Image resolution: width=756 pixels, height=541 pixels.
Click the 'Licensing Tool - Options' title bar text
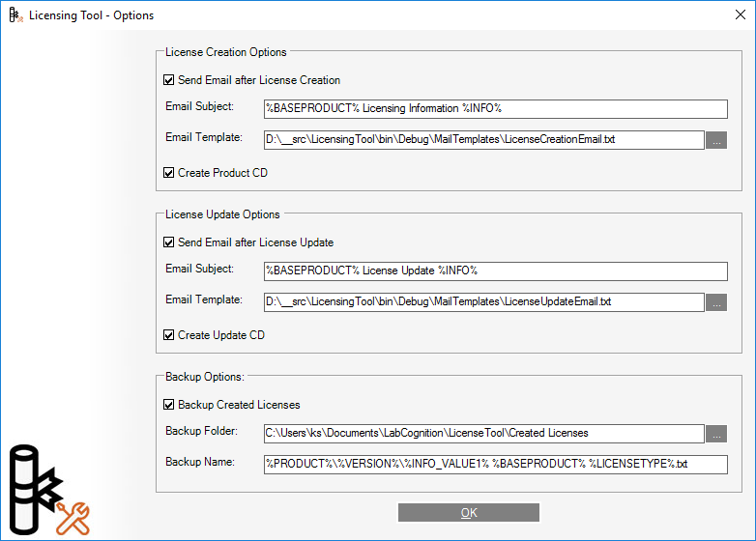[91, 15]
